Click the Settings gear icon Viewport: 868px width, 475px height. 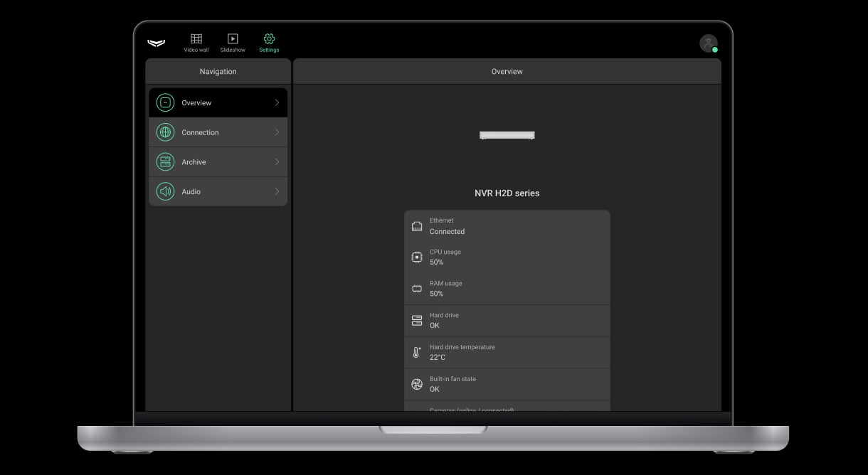click(269, 39)
